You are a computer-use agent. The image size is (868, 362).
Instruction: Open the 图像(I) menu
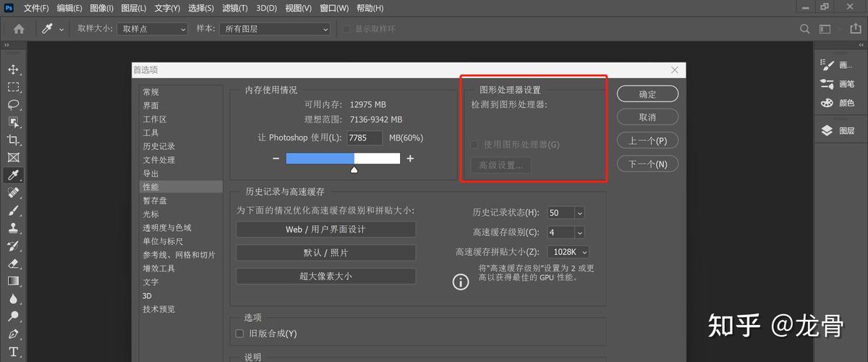tap(102, 8)
